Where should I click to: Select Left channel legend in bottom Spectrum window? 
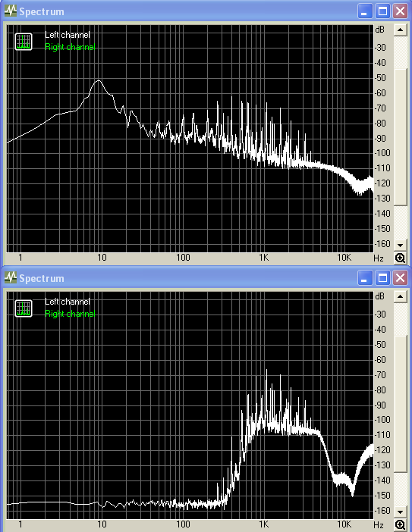coord(68,302)
